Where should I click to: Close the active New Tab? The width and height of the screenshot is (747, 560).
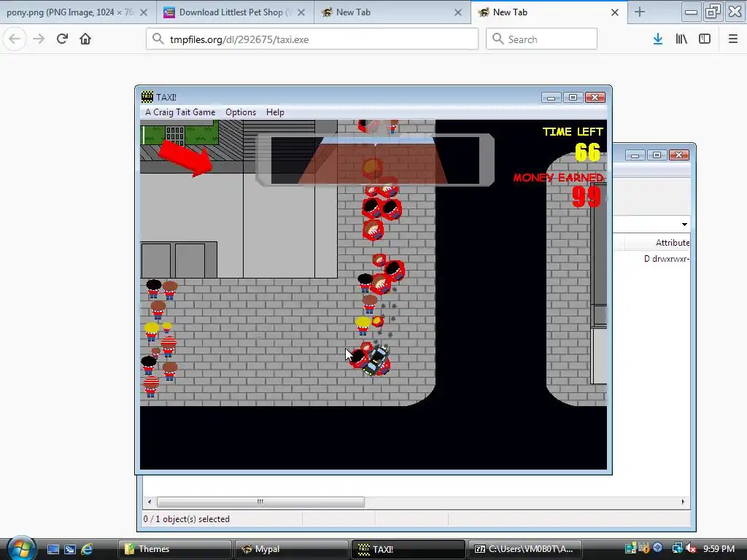point(615,13)
